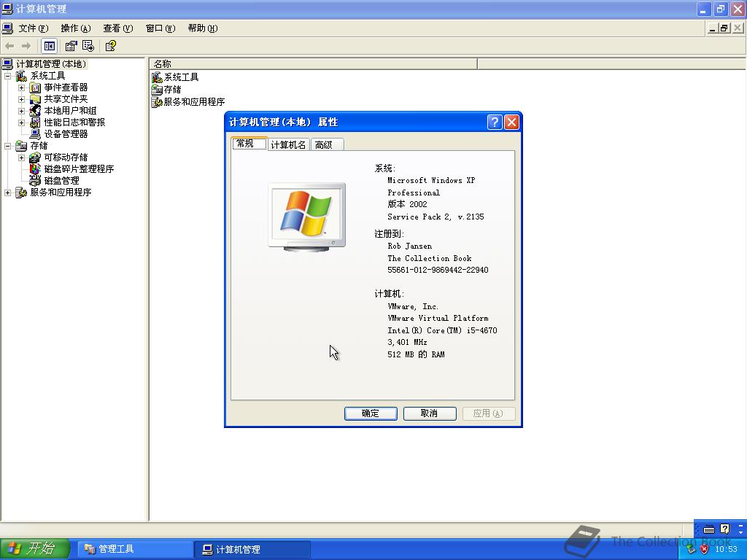Screen dimensions: 747x560
Task: Open the 文件(F) menu
Action: (34, 28)
